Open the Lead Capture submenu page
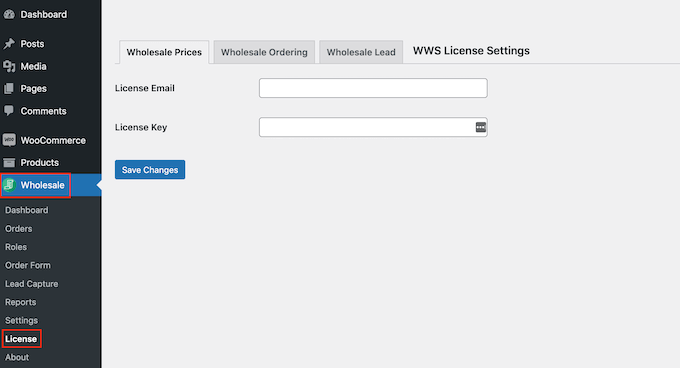 (x=32, y=284)
